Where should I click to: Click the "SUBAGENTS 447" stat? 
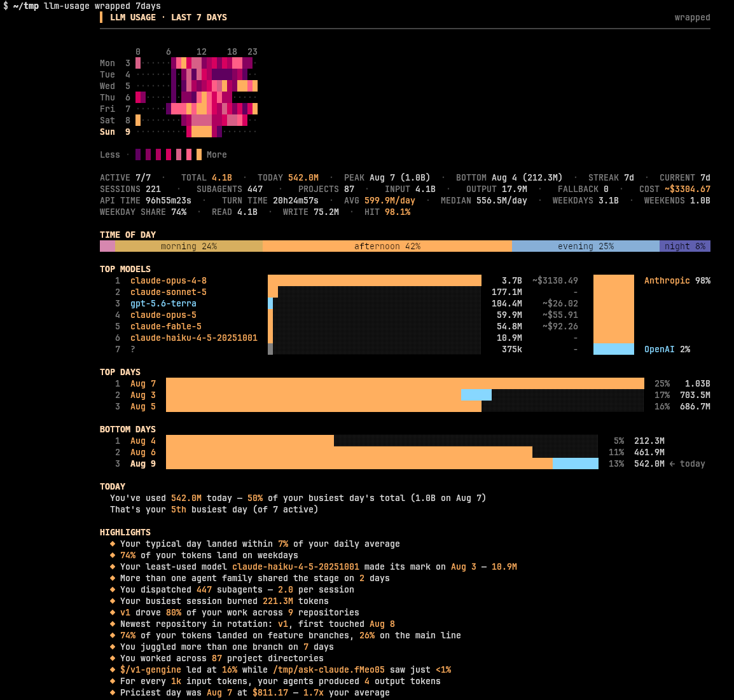[x=230, y=189]
